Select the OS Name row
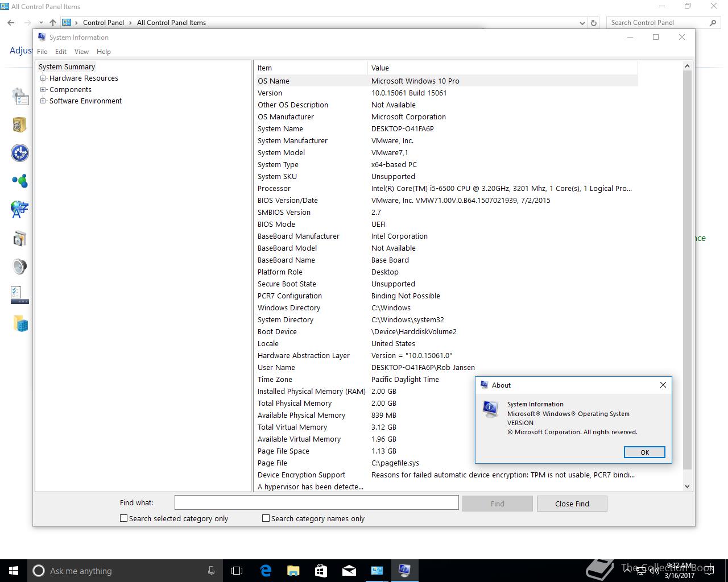The width and height of the screenshot is (728, 582). [446, 81]
